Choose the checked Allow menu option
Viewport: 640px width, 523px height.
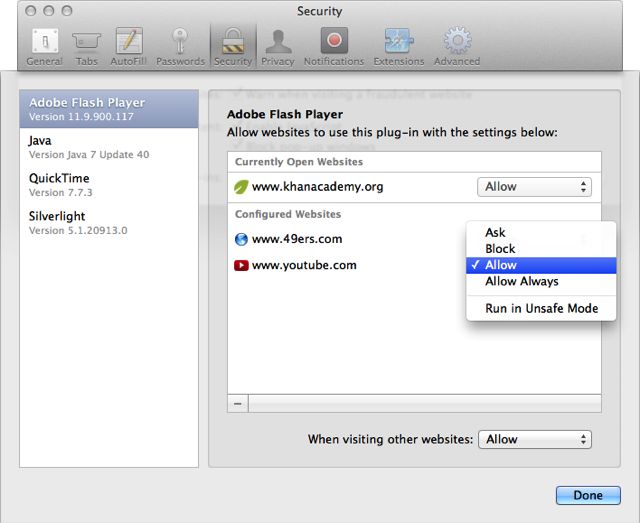pos(541,265)
